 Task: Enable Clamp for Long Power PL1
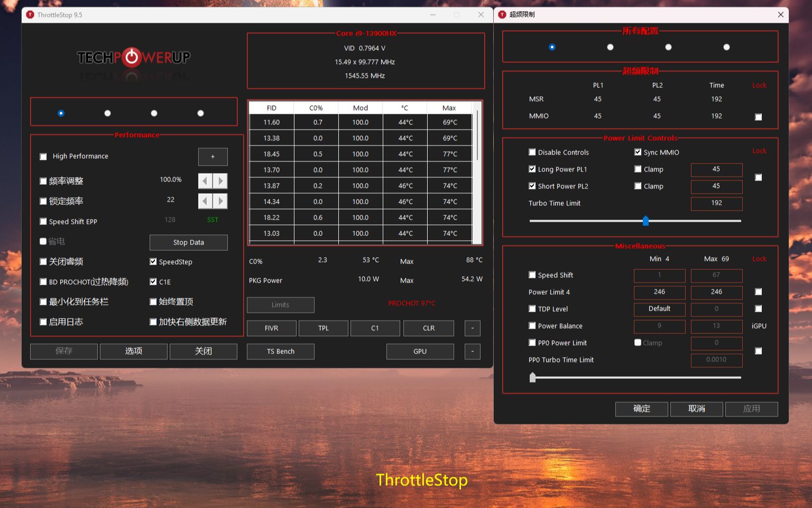pos(638,169)
